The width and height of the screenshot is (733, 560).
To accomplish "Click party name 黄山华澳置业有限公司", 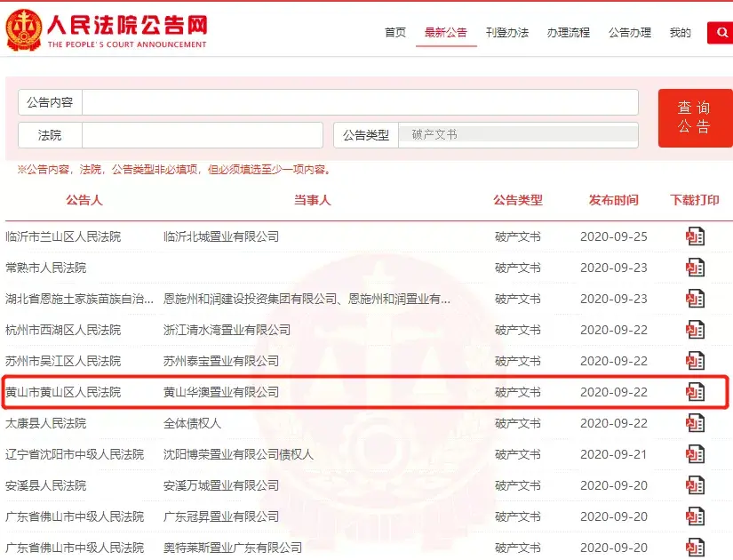I will tap(221, 392).
